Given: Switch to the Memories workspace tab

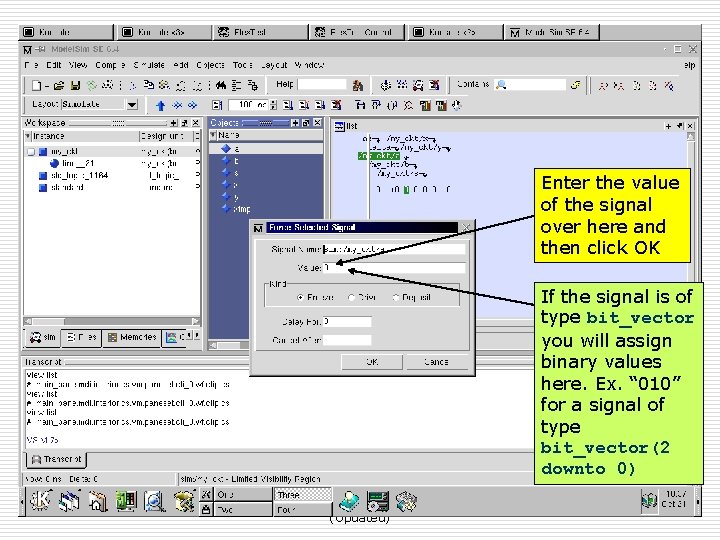Looking at the screenshot, I should click(132, 338).
